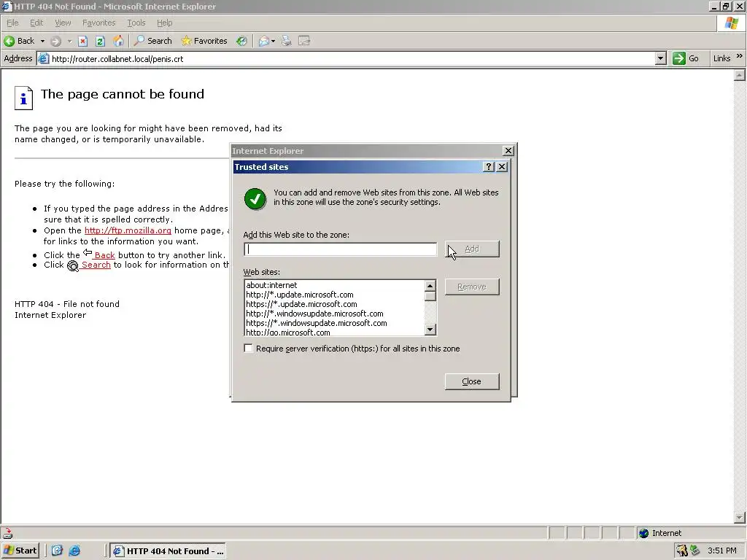Click the Trusted sites help question mark
This screenshot has height=560, width=747.
[488, 167]
